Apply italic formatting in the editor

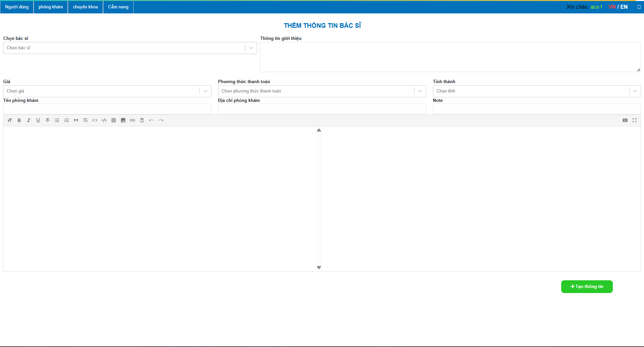(x=29, y=120)
